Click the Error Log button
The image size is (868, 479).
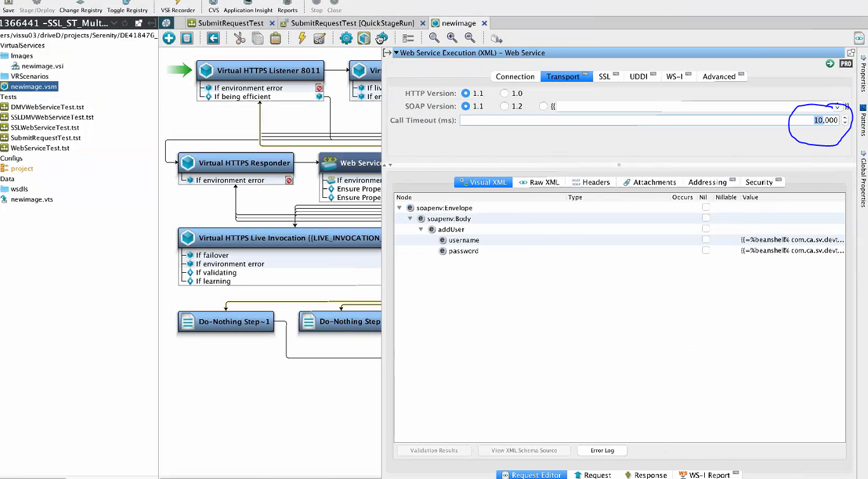pyautogui.click(x=602, y=450)
